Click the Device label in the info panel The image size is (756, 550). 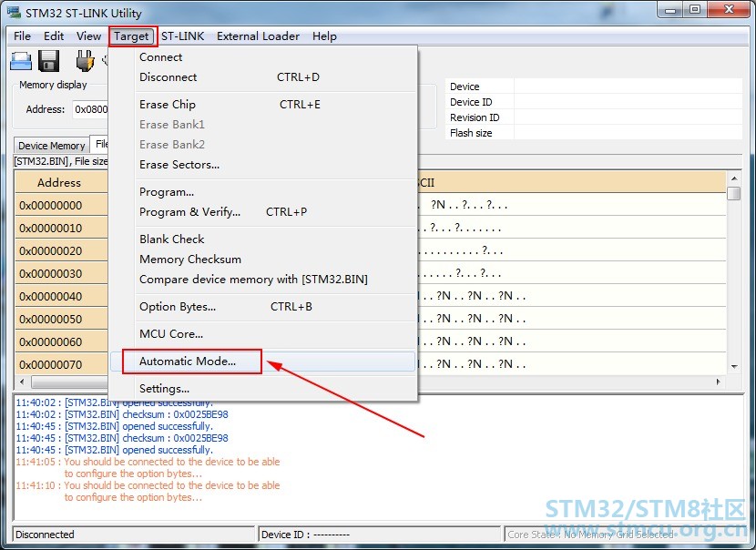click(465, 87)
